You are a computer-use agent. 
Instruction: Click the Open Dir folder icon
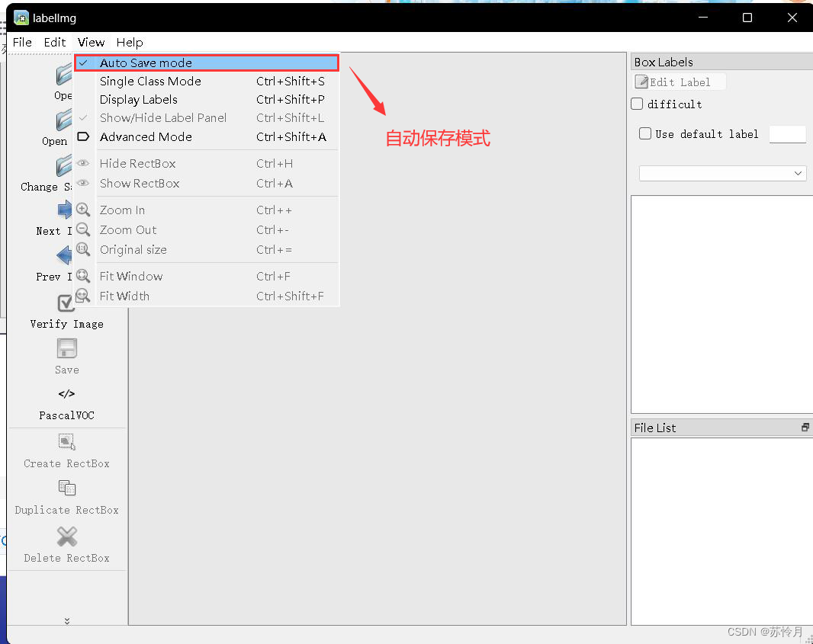64,120
